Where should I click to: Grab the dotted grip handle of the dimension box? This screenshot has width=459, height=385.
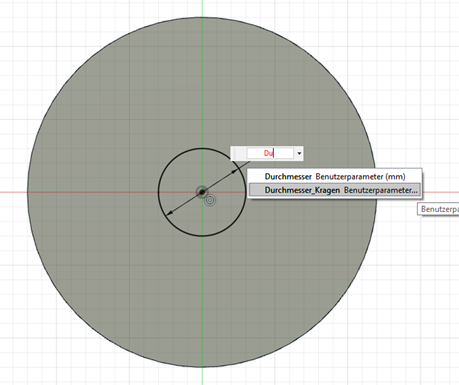click(236, 153)
